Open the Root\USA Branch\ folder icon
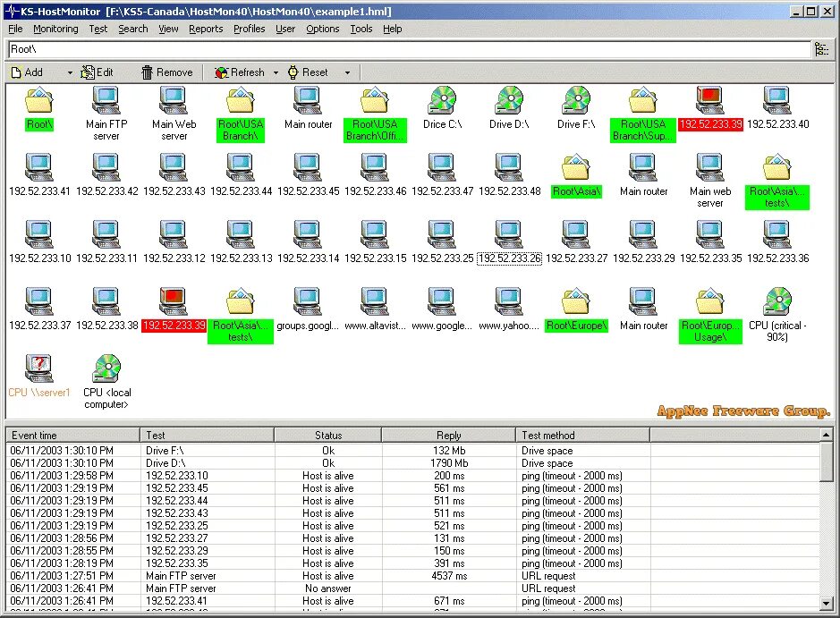The width and height of the screenshot is (840, 618). click(241, 101)
